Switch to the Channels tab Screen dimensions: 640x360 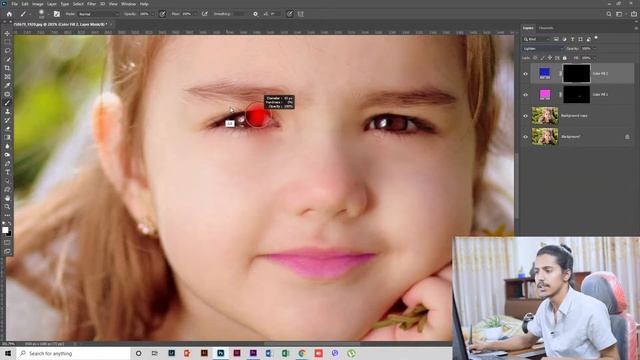pyautogui.click(x=546, y=28)
